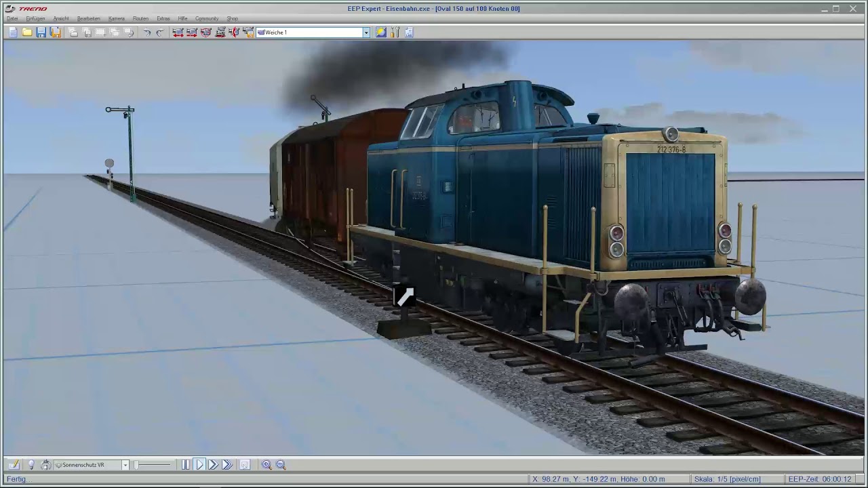The width and height of the screenshot is (868, 488).
Task: Click the grayed-out select icon in the bottom toolbar
Action: pos(245,464)
